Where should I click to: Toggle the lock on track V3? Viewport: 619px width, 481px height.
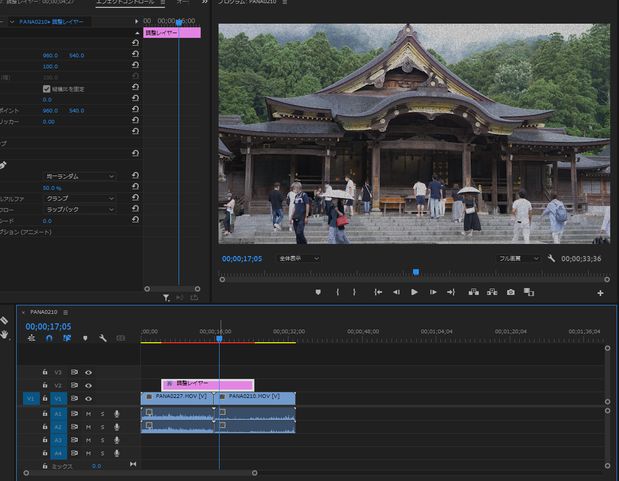coord(45,372)
